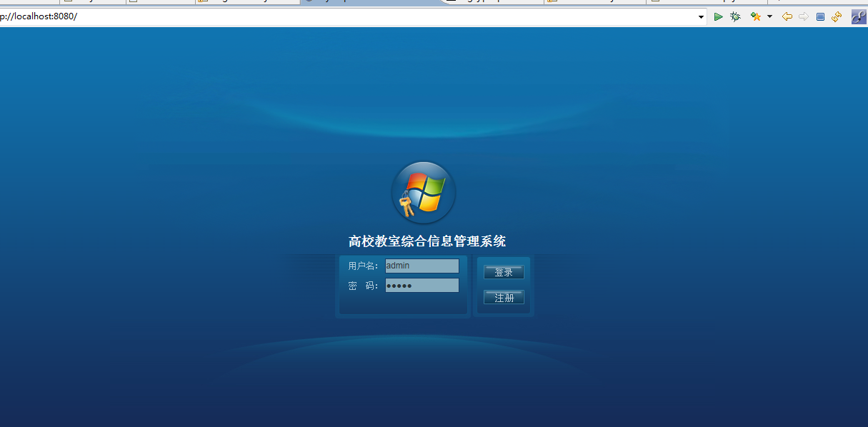
Task: Click the 注册 register button
Action: (504, 297)
